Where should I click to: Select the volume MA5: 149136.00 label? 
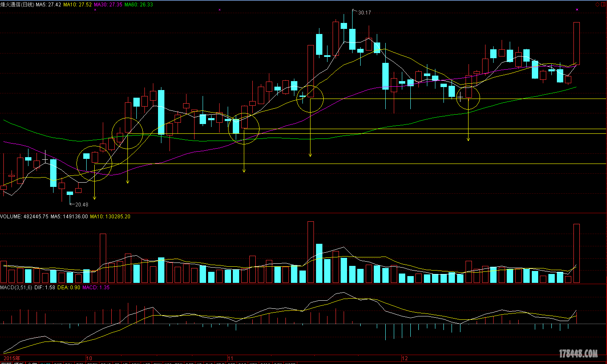(x=69, y=216)
